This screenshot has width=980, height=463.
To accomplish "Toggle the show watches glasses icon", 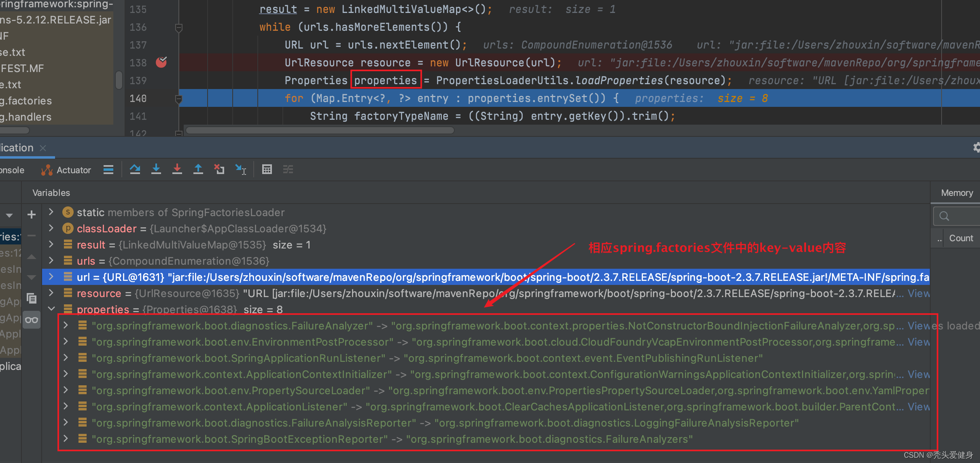I will coord(32,320).
